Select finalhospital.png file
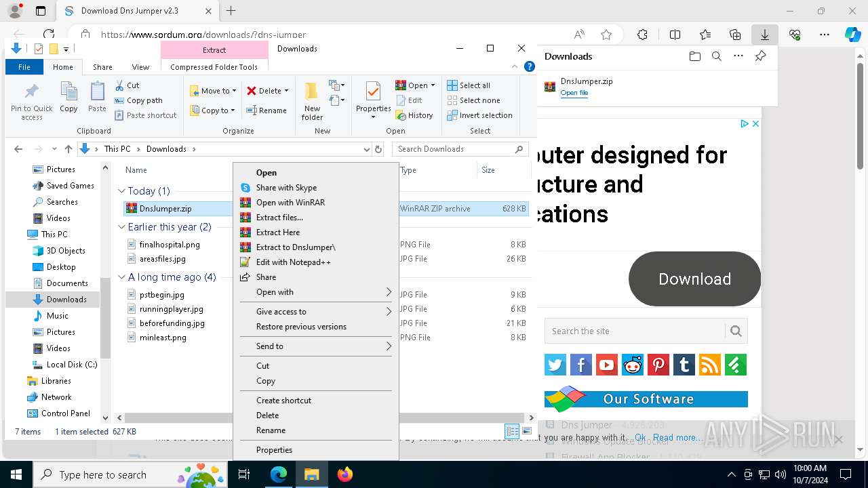The image size is (868, 488). 170,245
